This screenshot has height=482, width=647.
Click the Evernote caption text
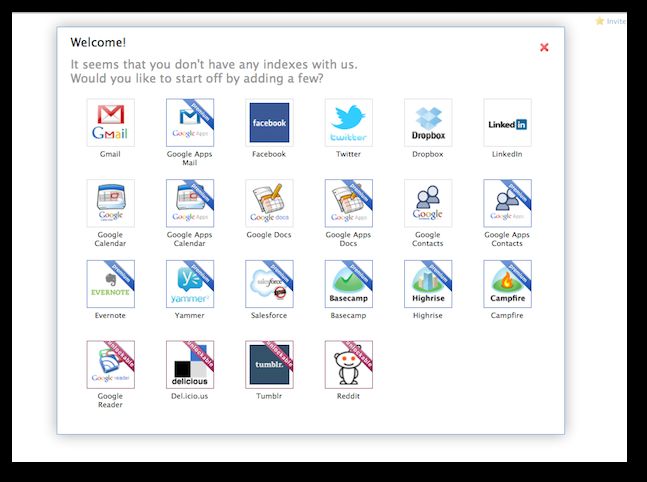tap(110, 315)
